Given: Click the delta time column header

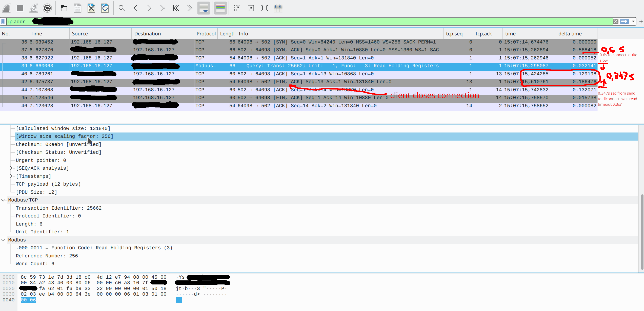Looking at the screenshot, I should click(570, 34).
